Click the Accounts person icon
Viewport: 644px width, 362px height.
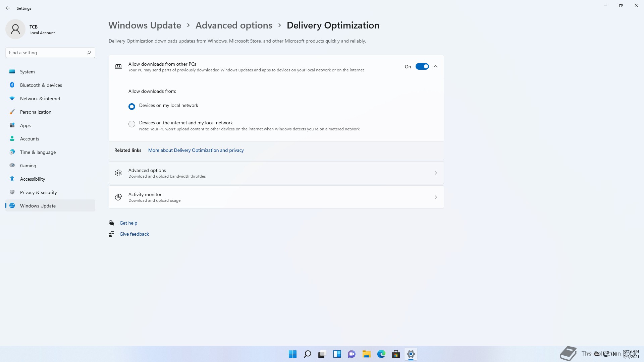[12, 139]
